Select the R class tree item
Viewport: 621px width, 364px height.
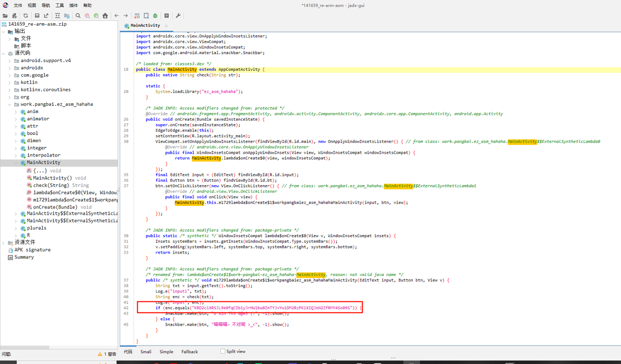pyautogui.click(x=25, y=235)
